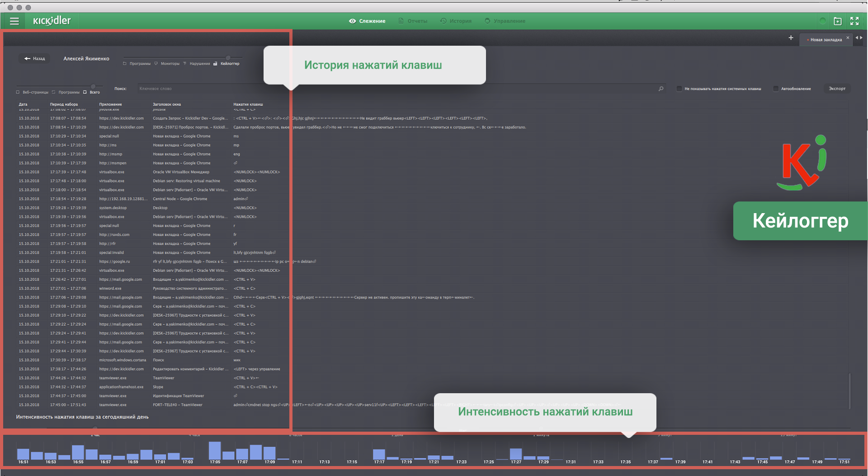This screenshot has width=868, height=476.
Task: Click the view mode slider handle above Кейлоггер
Action: [228, 57]
